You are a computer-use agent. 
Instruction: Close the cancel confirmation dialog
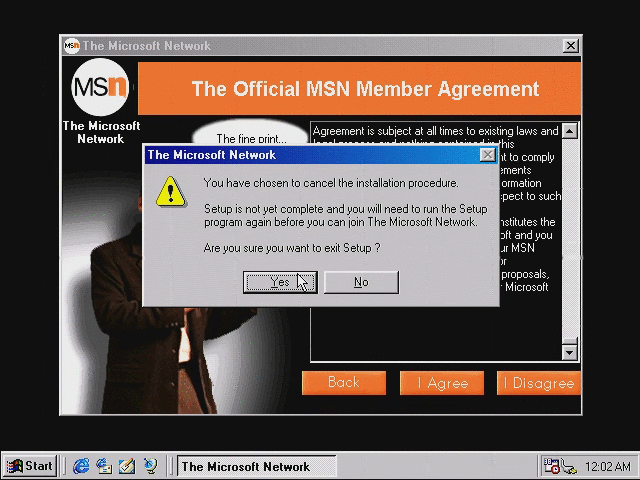(x=487, y=155)
